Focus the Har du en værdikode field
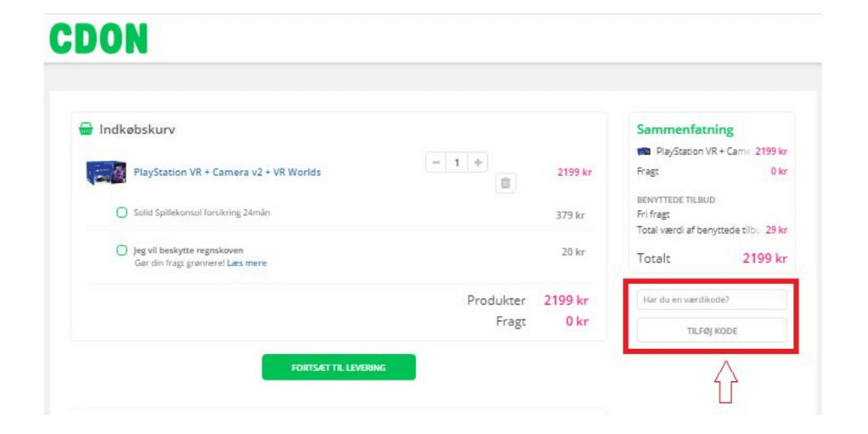The height and width of the screenshot is (434, 868). (x=711, y=299)
